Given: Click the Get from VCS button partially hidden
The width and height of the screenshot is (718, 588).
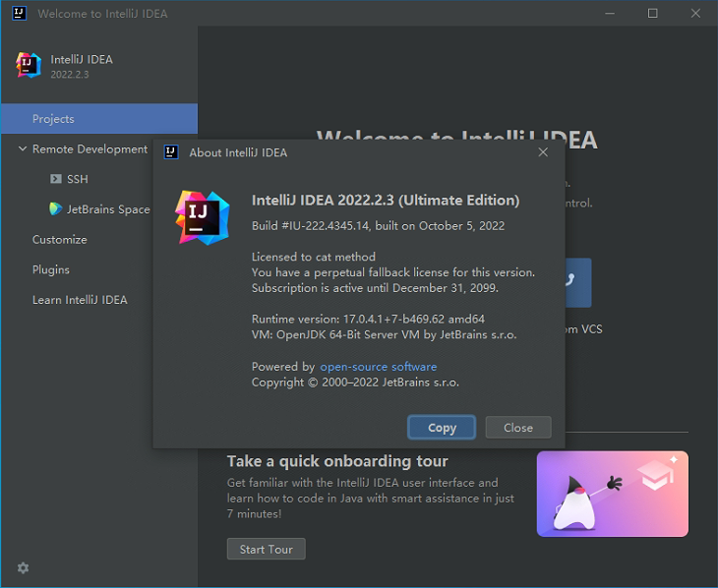Looking at the screenshot, I should 578,282.
